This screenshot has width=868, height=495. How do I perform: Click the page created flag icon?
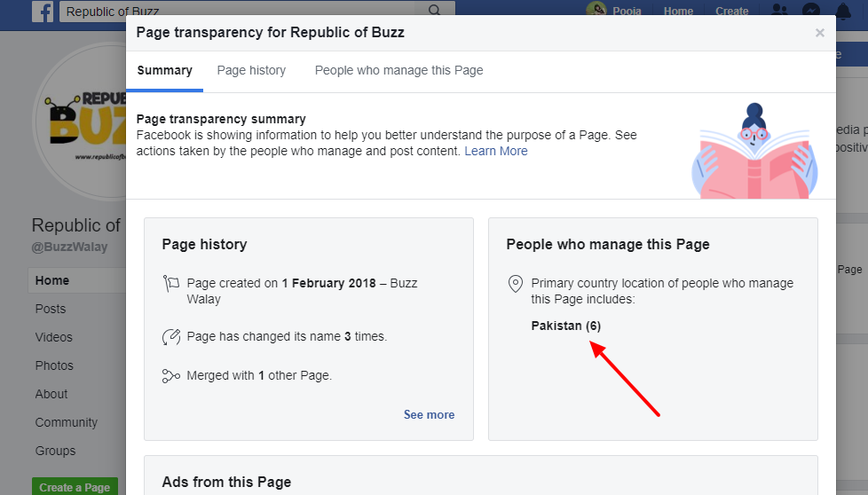point(170,284)
